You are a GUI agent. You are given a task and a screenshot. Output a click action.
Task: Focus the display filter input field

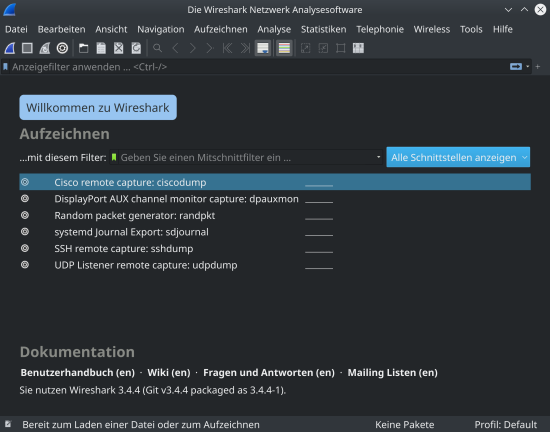260,67
